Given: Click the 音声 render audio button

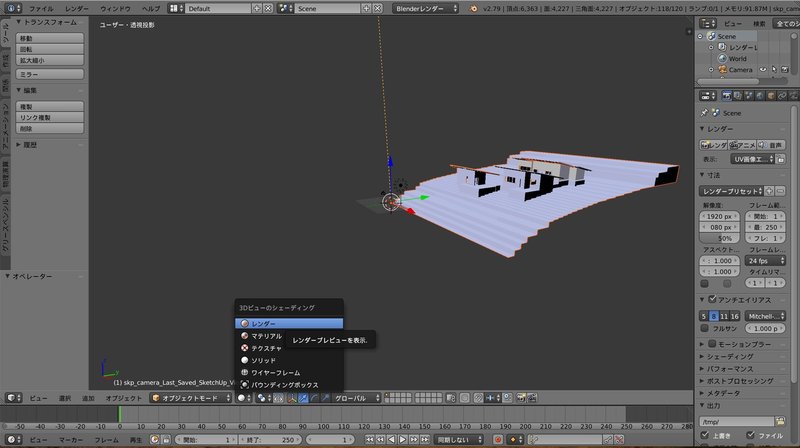Looking at the screenshot, I should click(x=771, y=145).
